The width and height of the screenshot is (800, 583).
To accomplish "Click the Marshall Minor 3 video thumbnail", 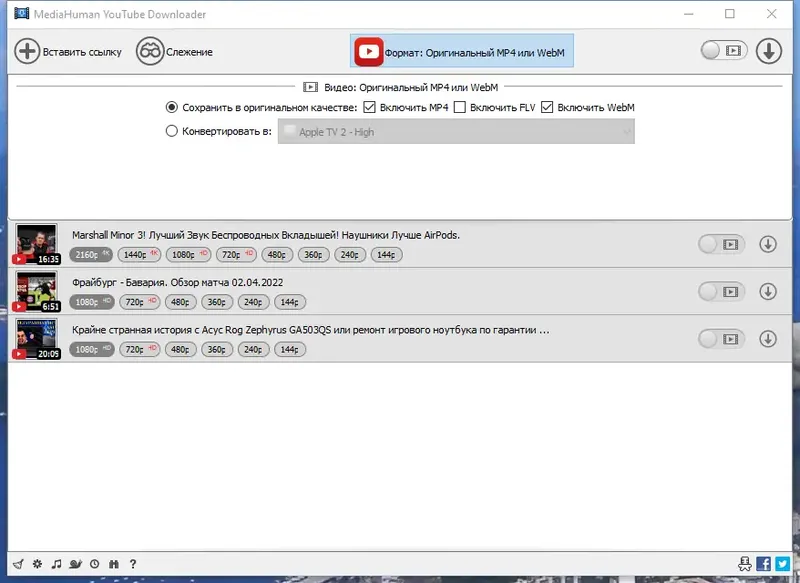I will point(37,244).
